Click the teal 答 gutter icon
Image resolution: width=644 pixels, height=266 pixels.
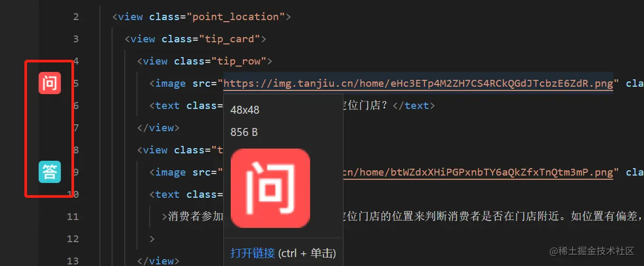pyautogui.click(x=50, y=172)
